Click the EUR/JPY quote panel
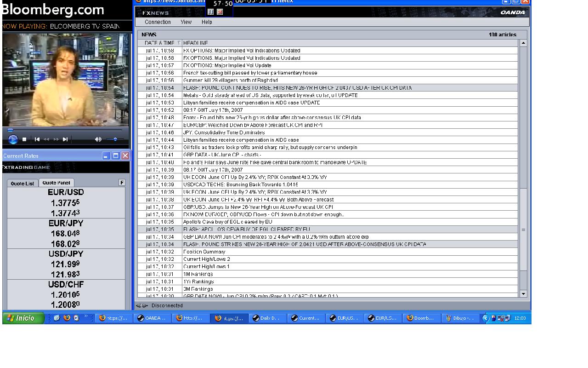588x368 pixels. tap(66, 233)
